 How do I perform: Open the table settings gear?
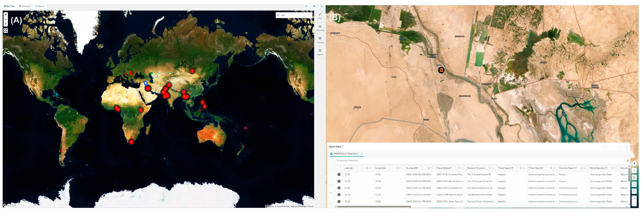[628, 161]
